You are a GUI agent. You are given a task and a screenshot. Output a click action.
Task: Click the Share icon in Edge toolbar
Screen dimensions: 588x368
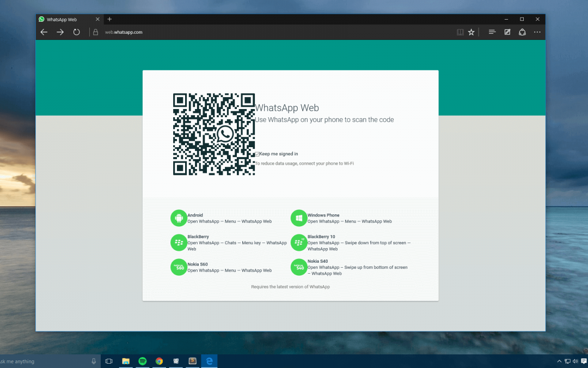coord(522,32)
